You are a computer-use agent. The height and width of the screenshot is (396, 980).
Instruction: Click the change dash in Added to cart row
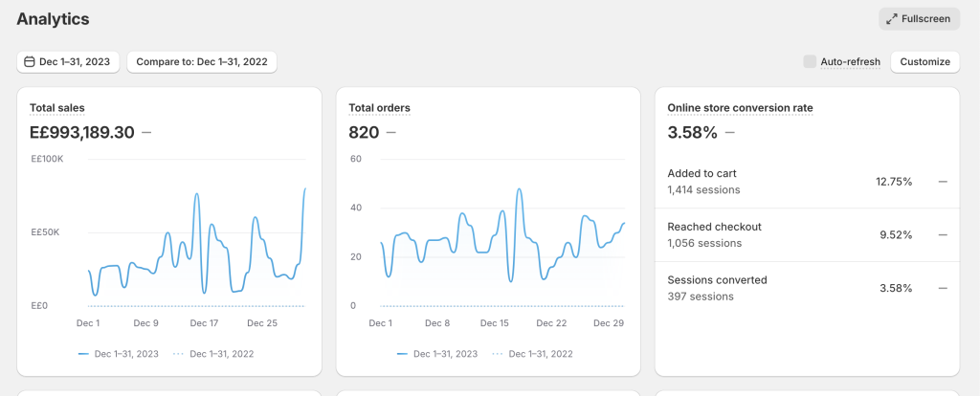943,182
